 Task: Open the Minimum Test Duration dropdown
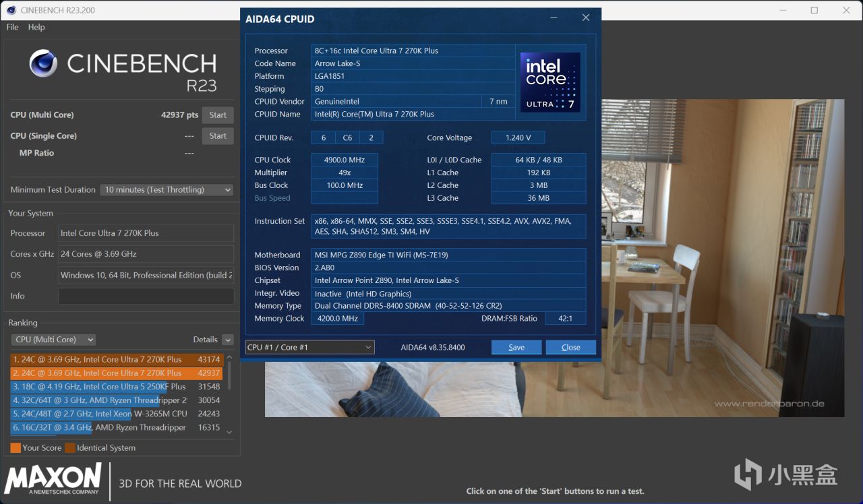167,190
